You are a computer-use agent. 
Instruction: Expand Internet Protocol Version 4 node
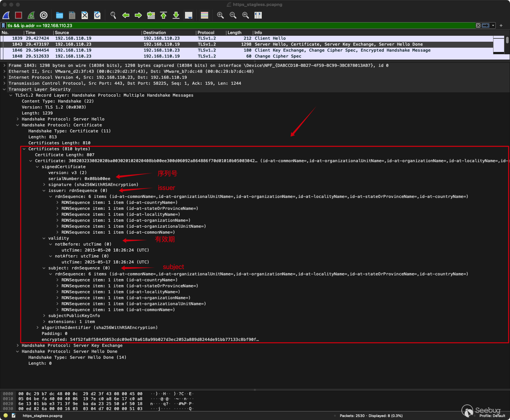(4, 77)
